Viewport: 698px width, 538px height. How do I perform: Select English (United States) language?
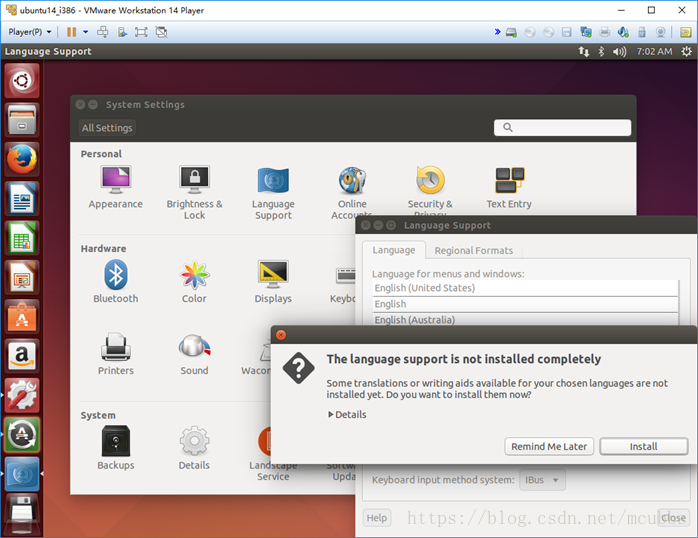click(x=525, y=288)
